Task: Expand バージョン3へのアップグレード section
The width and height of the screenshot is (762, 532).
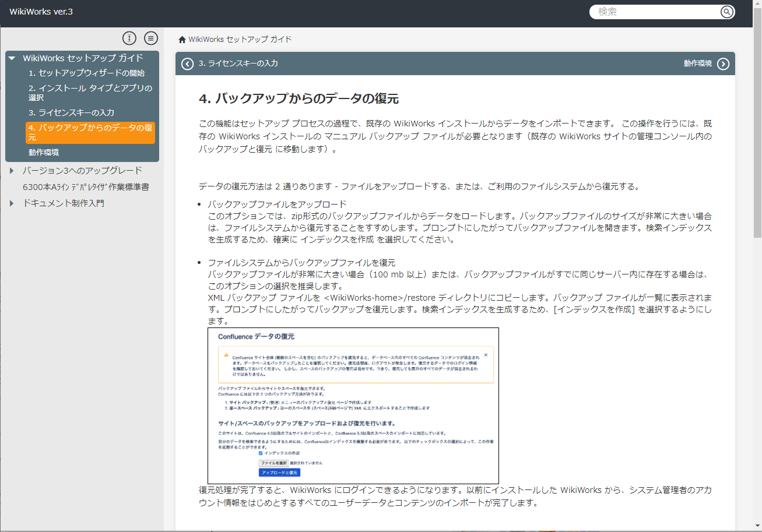Action: [12, 171]
